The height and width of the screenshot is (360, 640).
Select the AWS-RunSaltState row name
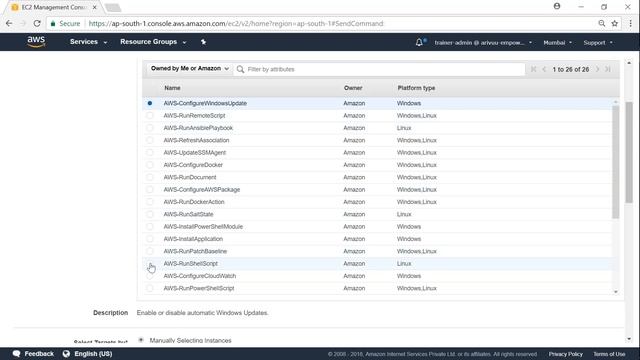pos(188,214)
